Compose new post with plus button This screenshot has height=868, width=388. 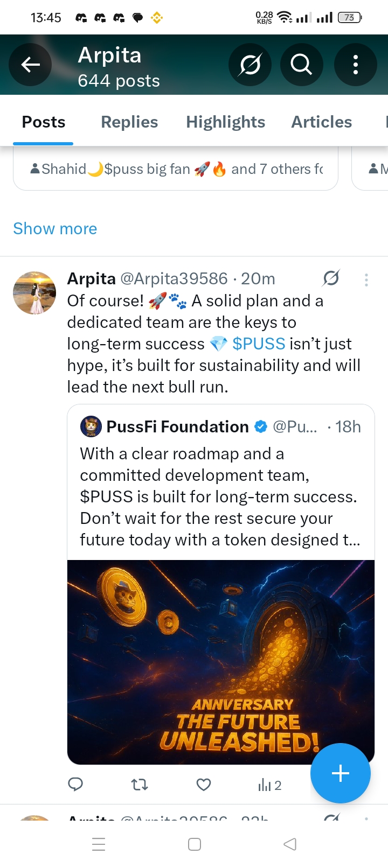[x=340, y=773]
